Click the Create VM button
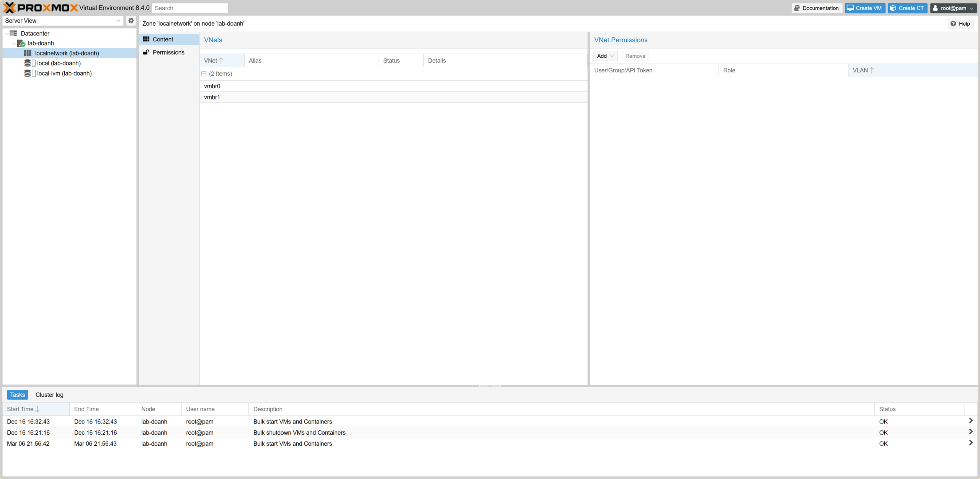 (864, 8)
